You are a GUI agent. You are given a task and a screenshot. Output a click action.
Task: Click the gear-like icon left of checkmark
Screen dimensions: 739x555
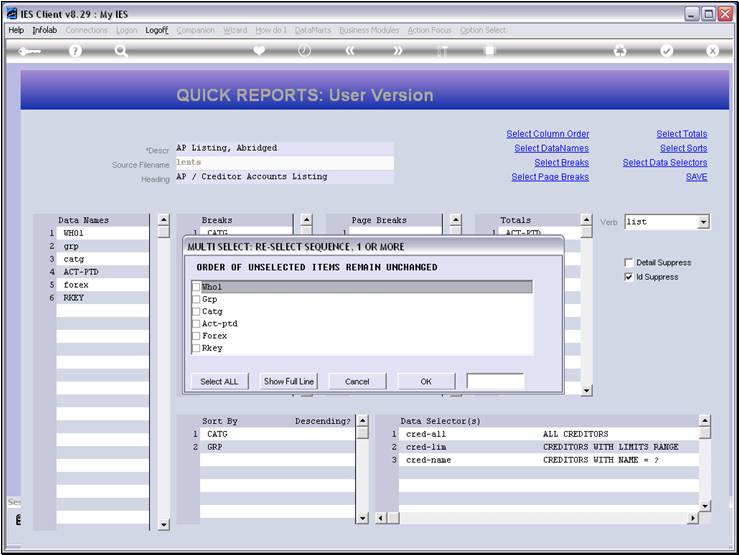pyautogui.click(x=620, y=51)
